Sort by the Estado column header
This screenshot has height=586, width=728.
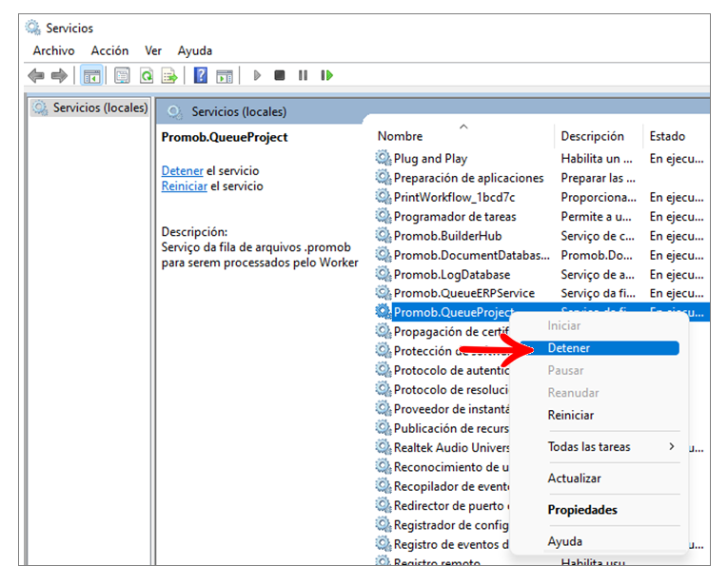point(667,136)
